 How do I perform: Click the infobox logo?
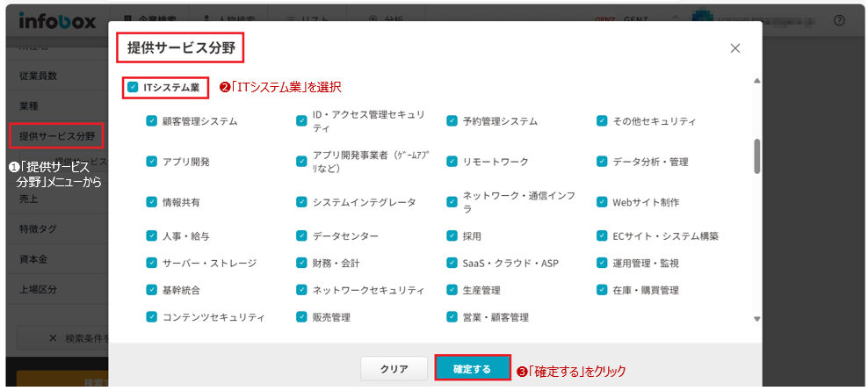click(57, 20)
